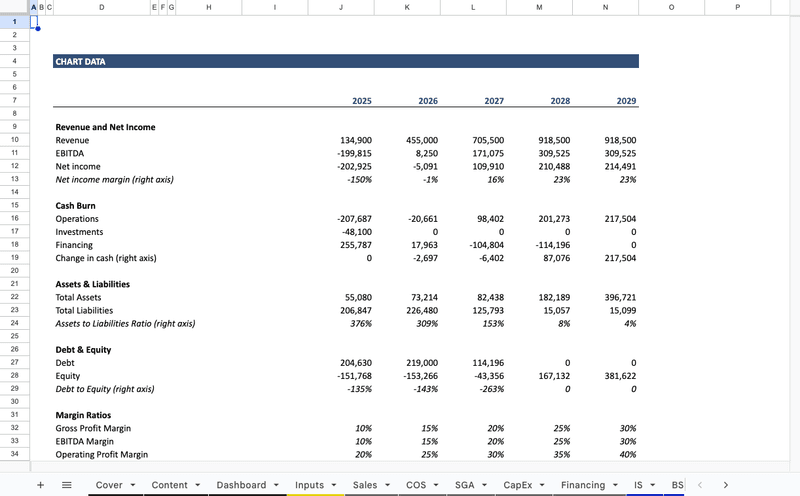Switch to the Inputs sheet tab

pyautogui.click(x=309, y=485)
